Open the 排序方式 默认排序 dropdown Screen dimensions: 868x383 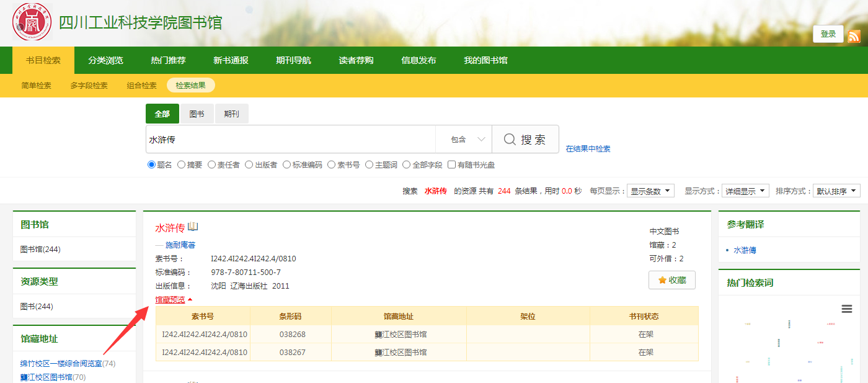(836, 191)
